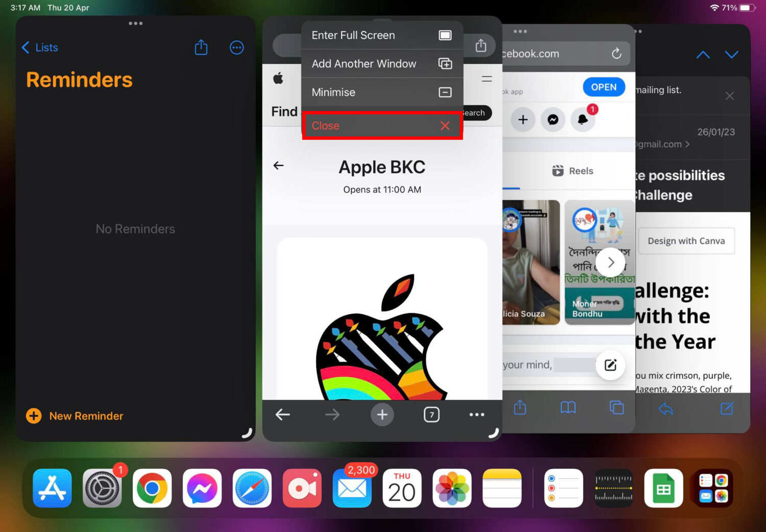Image resolution: width=766 pixels, height=532 pixels.
Task: Compose new message in Mail window
Action: 727,408
